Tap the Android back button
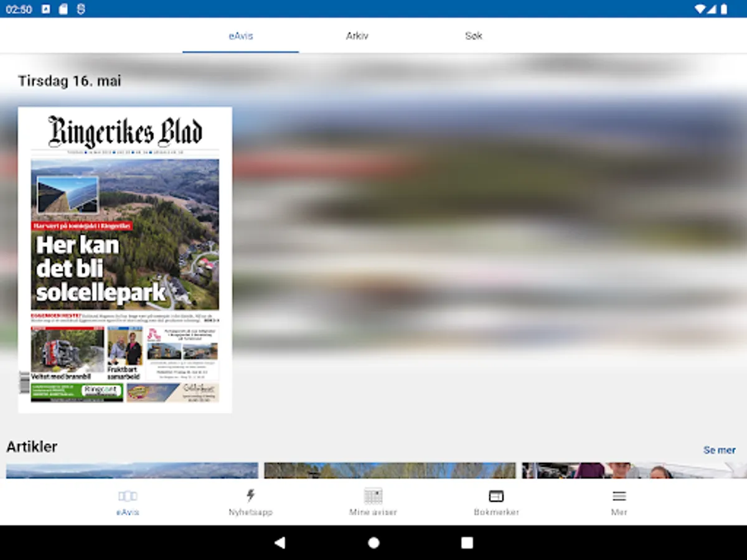Image resolution: width=747 pixels, height=560 pixels. coord(280,543)
